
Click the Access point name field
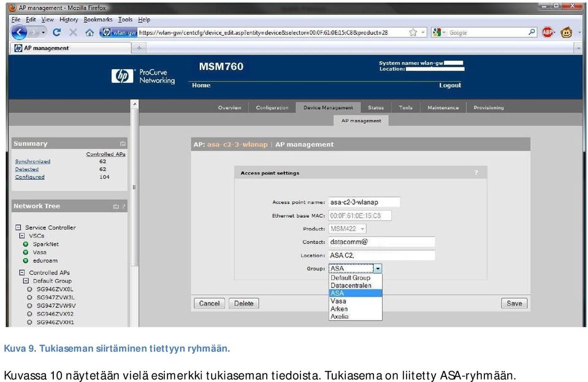coord(364,202)
